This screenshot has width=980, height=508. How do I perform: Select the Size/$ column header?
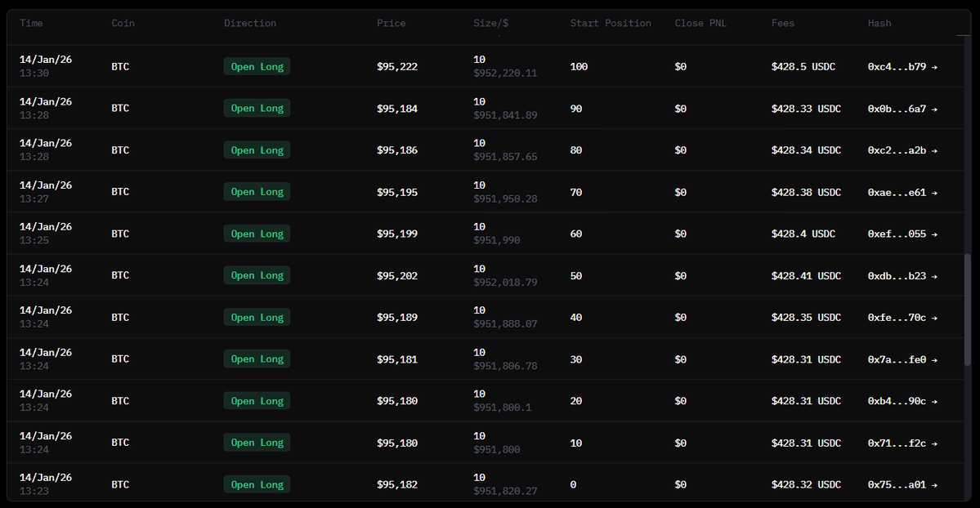[490, 24]
